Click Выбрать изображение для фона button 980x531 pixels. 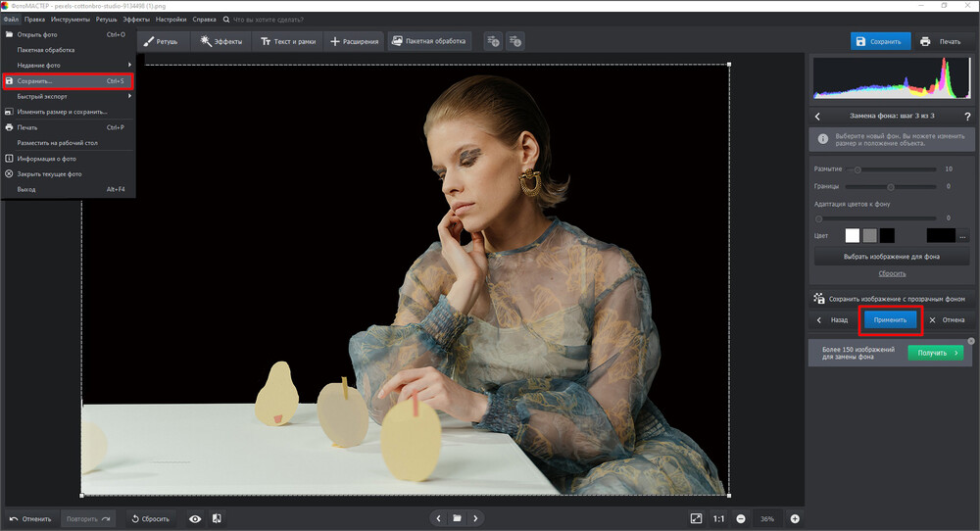coord(892,257)
